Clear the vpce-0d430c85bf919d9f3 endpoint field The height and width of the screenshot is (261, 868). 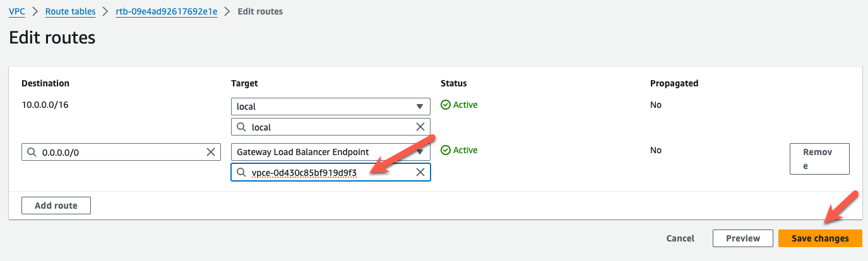click(x=420, y=172)
